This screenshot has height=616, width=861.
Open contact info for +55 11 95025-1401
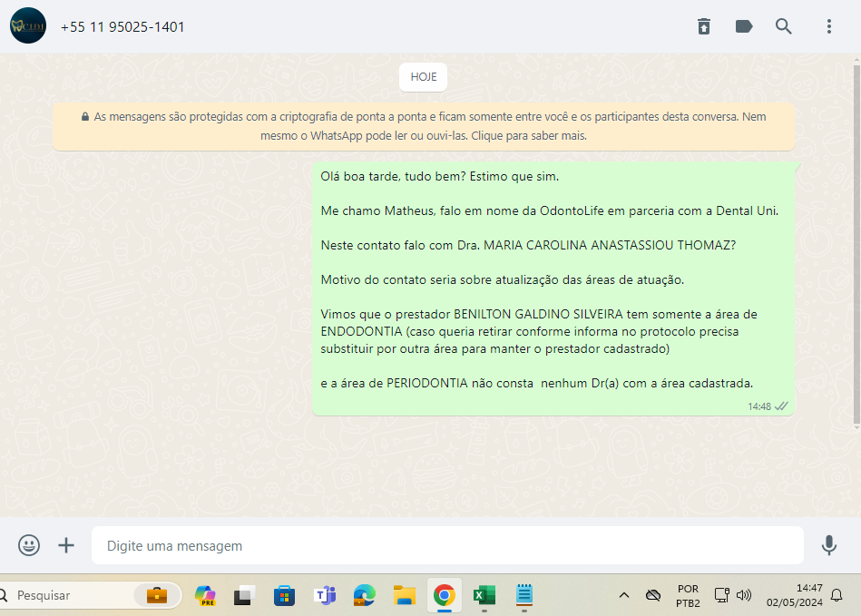122,27
